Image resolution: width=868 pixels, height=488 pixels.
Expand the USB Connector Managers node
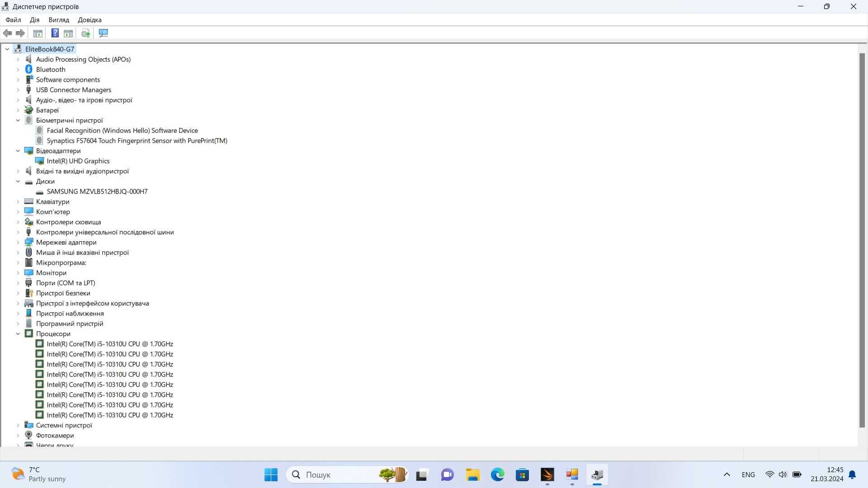[x=18, y=90]
